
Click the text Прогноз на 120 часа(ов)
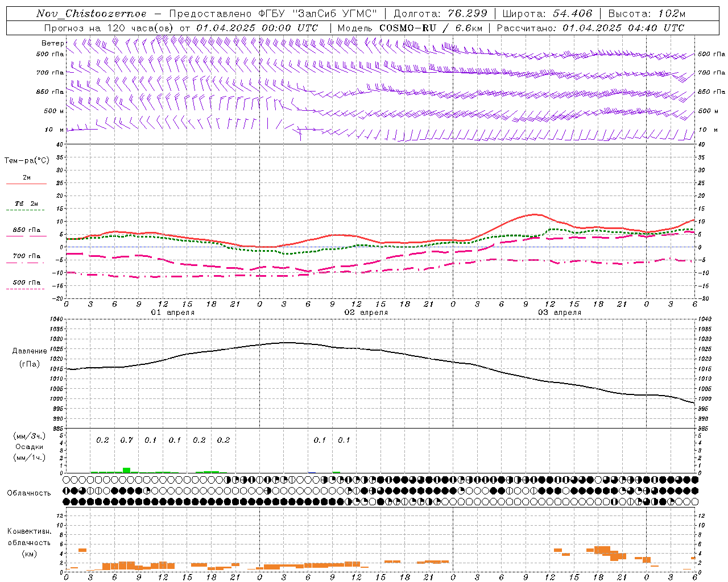coord(109,28)
